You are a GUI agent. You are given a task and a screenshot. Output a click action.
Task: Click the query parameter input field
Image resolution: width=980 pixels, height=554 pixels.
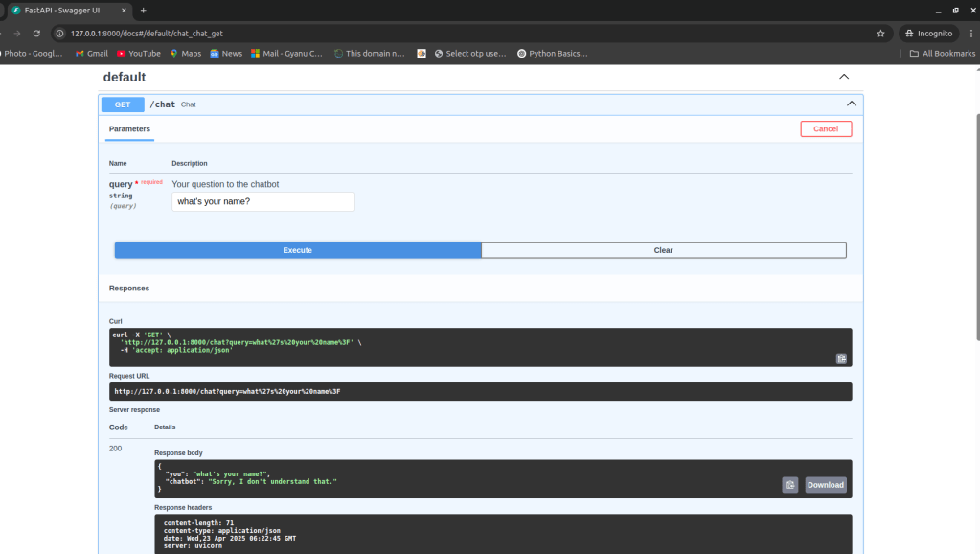tap(262, 202)
